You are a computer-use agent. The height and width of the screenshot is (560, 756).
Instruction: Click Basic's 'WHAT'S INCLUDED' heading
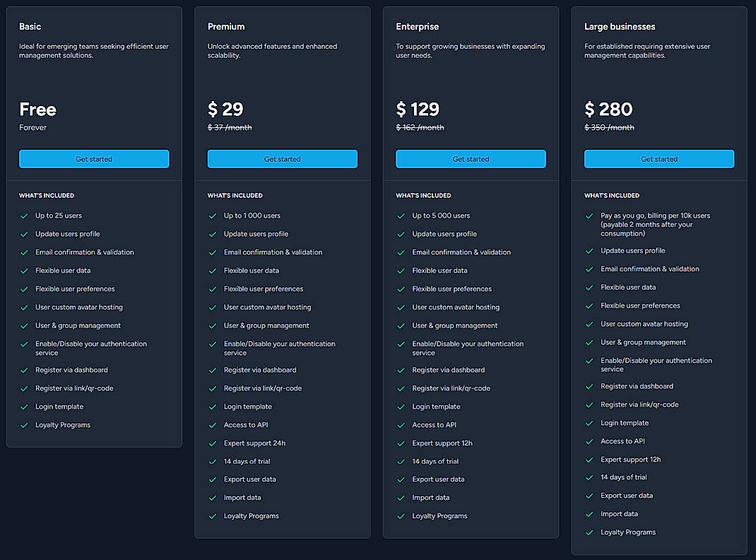47,195
